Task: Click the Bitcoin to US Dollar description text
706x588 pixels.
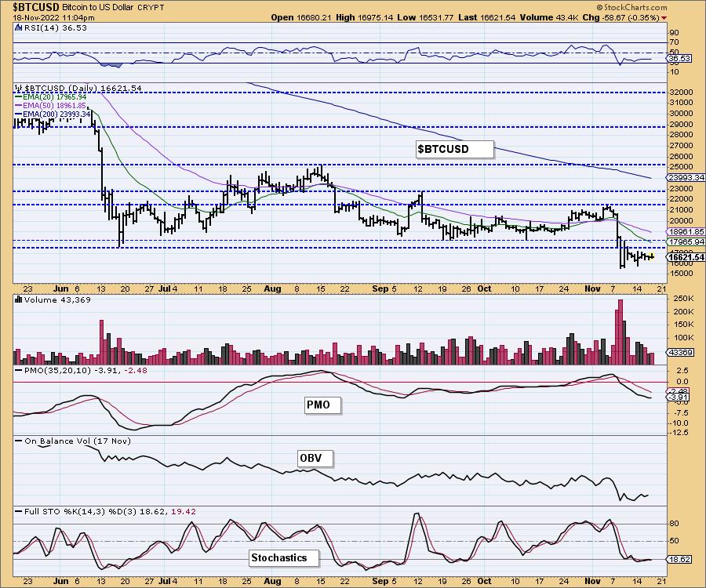Action: pyautogui.click(x=100, y=8)
